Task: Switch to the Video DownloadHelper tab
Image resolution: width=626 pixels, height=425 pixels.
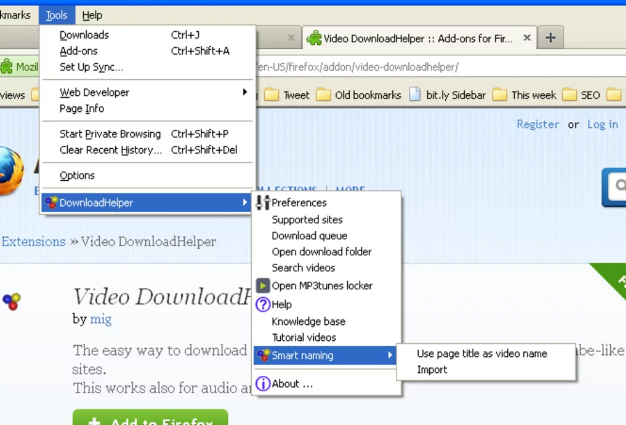Action: [x=418, y=39]
